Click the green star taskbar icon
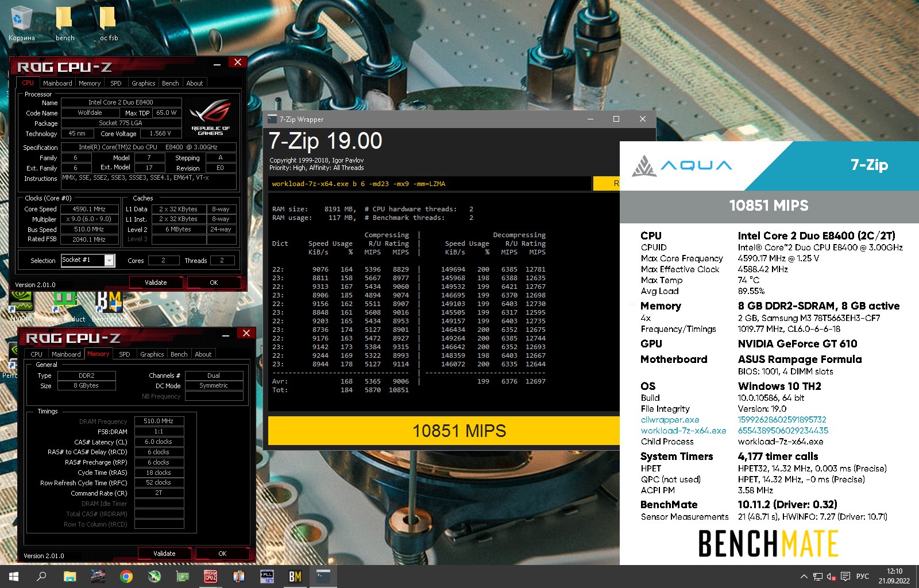 click(x=154, y=577)
